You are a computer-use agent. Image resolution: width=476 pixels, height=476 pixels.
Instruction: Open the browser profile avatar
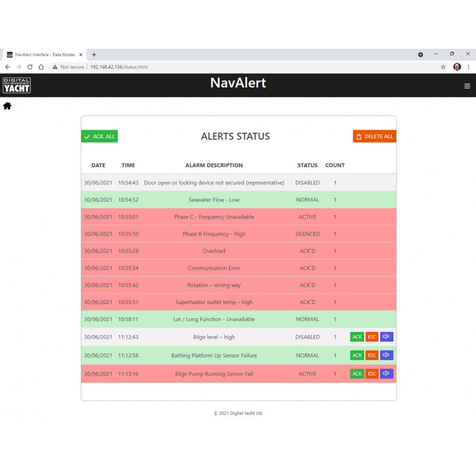click(x=457, y=67)
